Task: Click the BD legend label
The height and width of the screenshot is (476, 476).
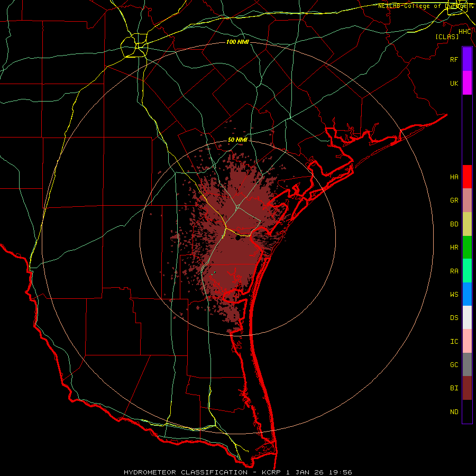Action: pos(454,224)
